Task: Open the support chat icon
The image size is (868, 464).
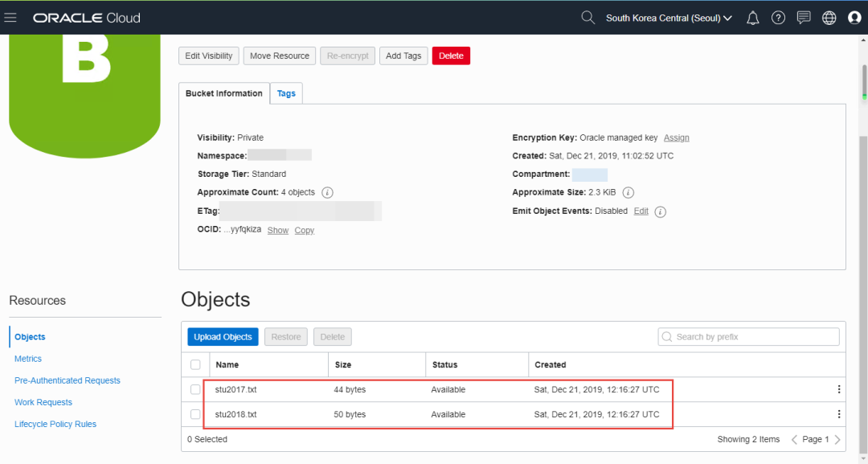Action: 803,18
